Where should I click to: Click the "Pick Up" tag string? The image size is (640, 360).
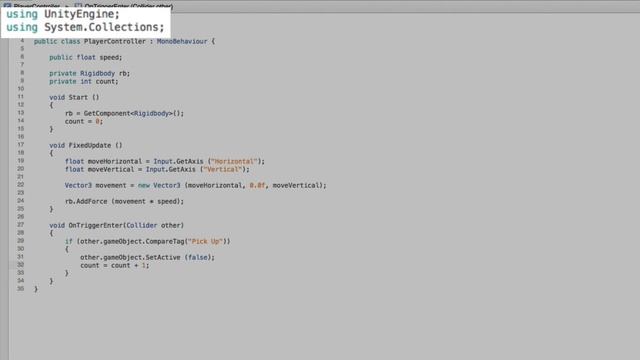(205, 241)
